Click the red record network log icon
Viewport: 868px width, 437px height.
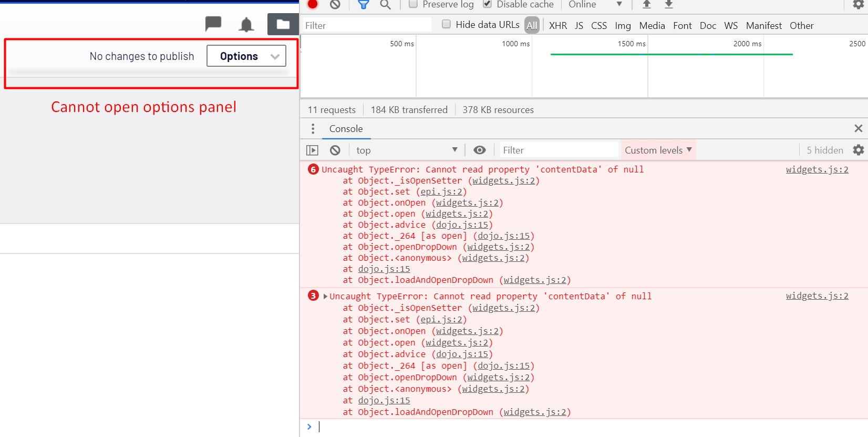coord(313,4)
